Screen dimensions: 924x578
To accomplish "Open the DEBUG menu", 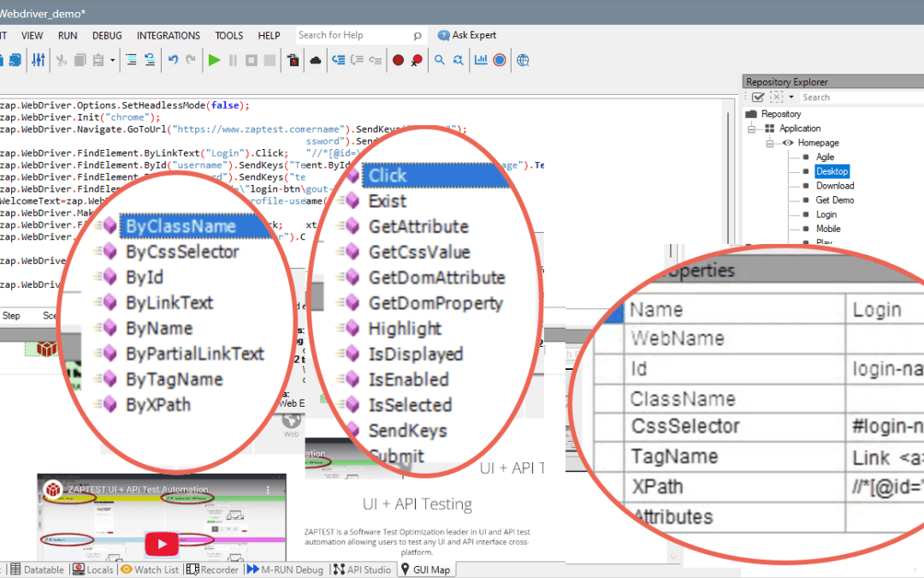I will click(107, 35).
